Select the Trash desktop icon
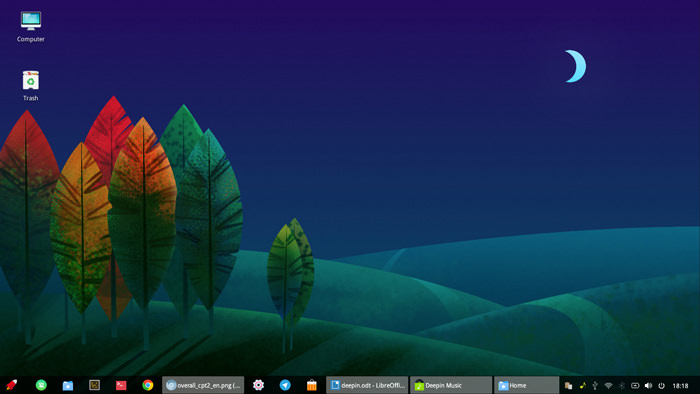 coord(31,86)
